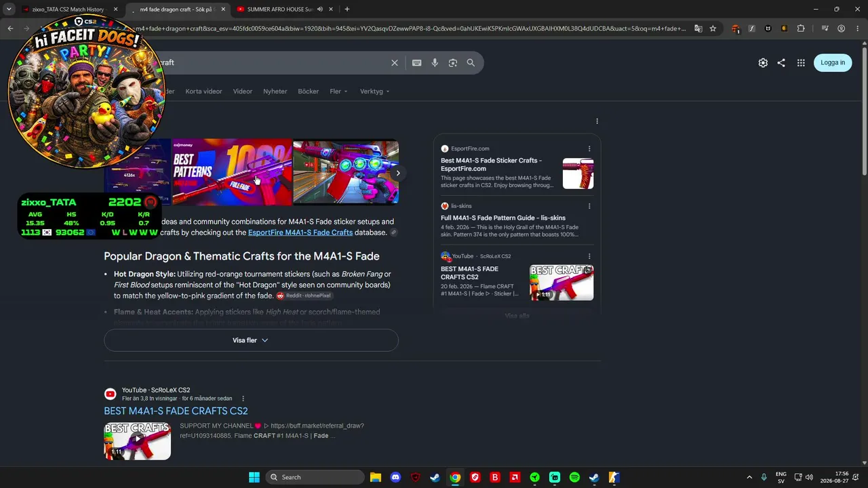868x488 pixels.
Task: Start a voice search with the microphone
Action: (x=435, y=62)
